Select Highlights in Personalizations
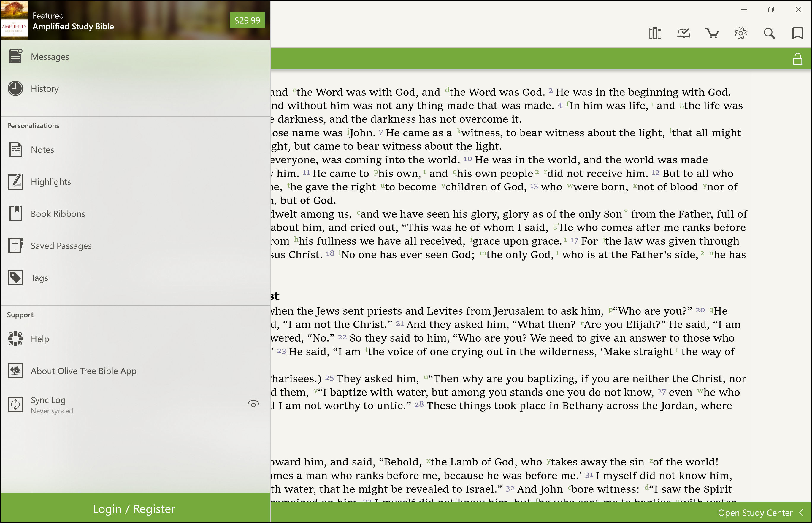The height and width of the screenshot is (523, 812). coord(51,182)
